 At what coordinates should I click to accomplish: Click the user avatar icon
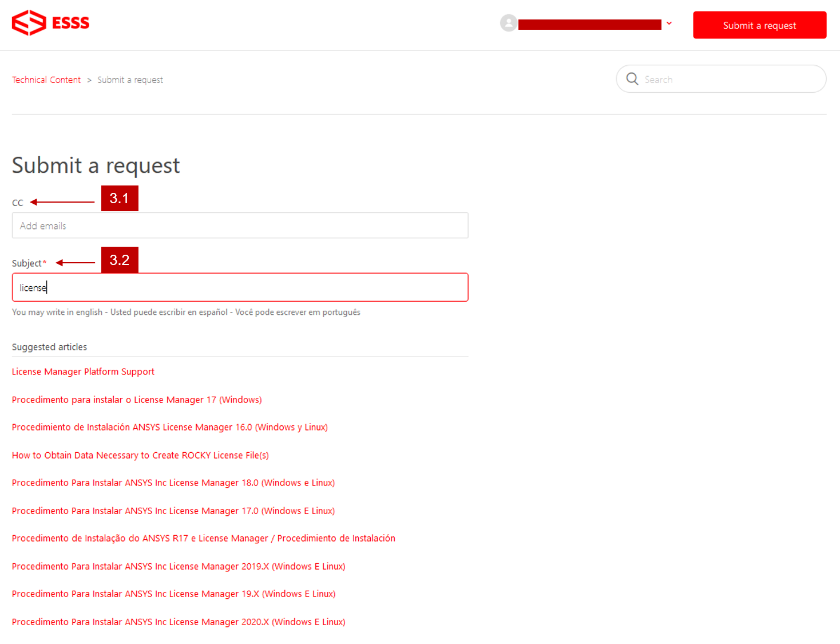click(508, 23)
